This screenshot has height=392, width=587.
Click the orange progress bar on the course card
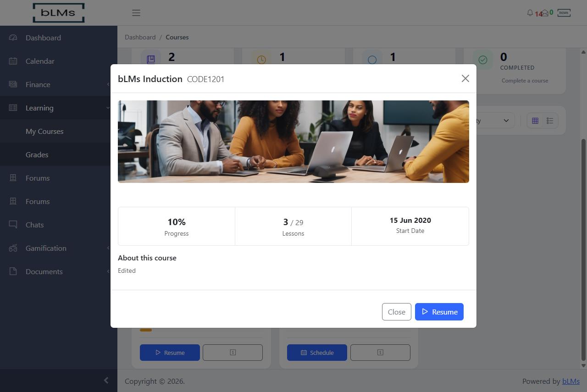pos(146,330)
